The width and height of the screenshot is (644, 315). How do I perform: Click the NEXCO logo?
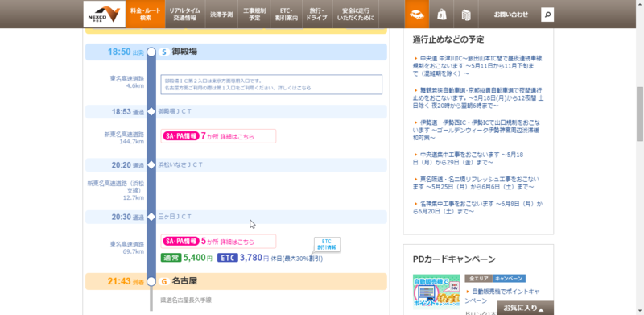pyautogui.click(x=105, y=14)
